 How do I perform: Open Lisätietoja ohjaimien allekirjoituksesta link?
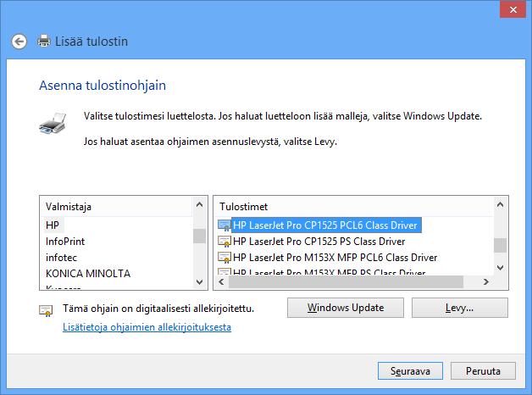147,327
